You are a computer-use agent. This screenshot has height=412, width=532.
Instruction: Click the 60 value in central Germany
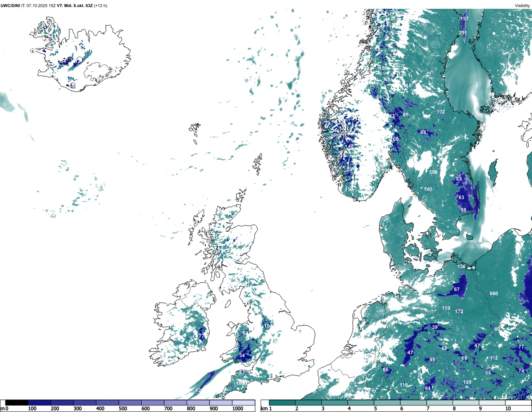pos(444,348)
